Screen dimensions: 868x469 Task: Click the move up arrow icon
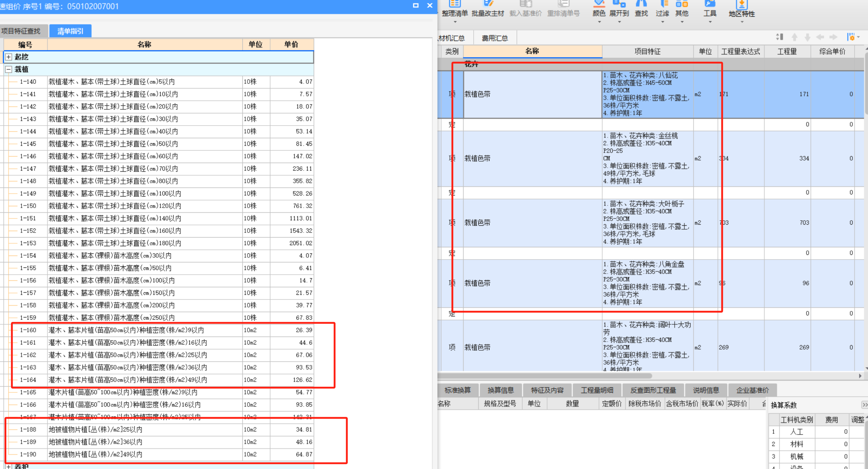tap(795, 37)
